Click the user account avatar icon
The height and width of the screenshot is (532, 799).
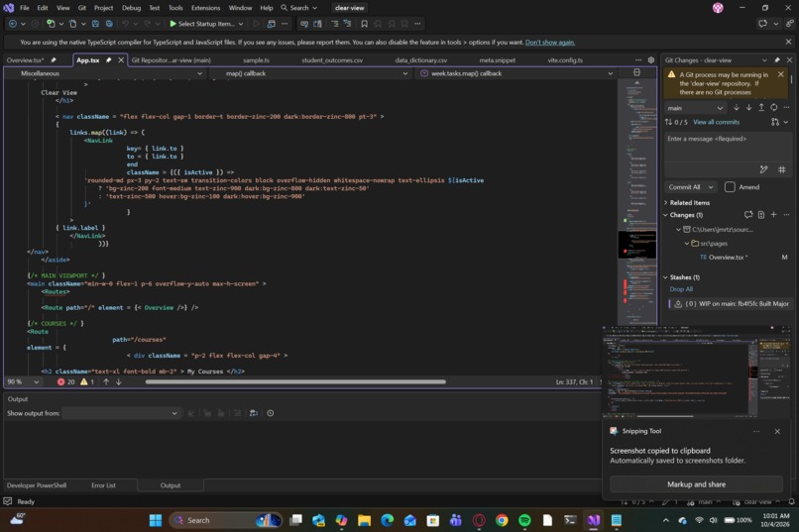point(718,8)
